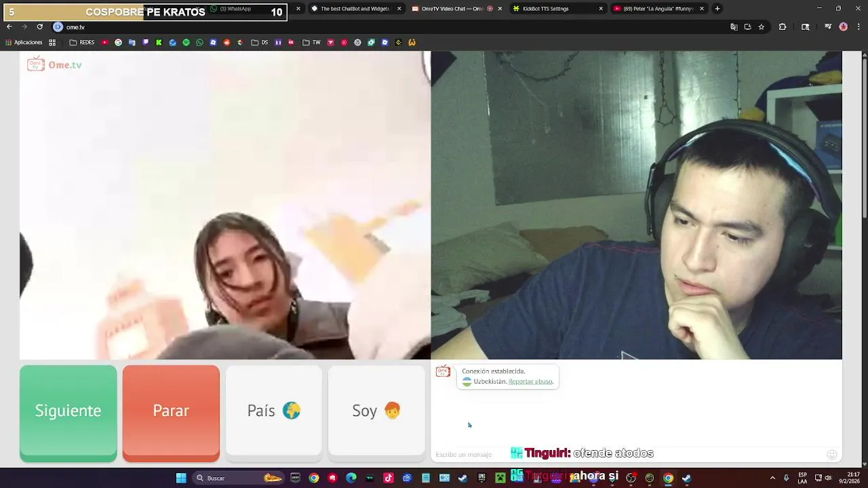Open the taskbar volume control

pos(828,478)
